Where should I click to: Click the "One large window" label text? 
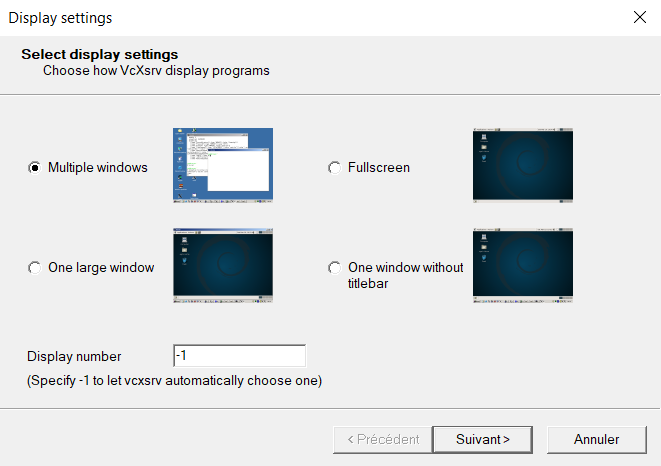coord(101,268)
